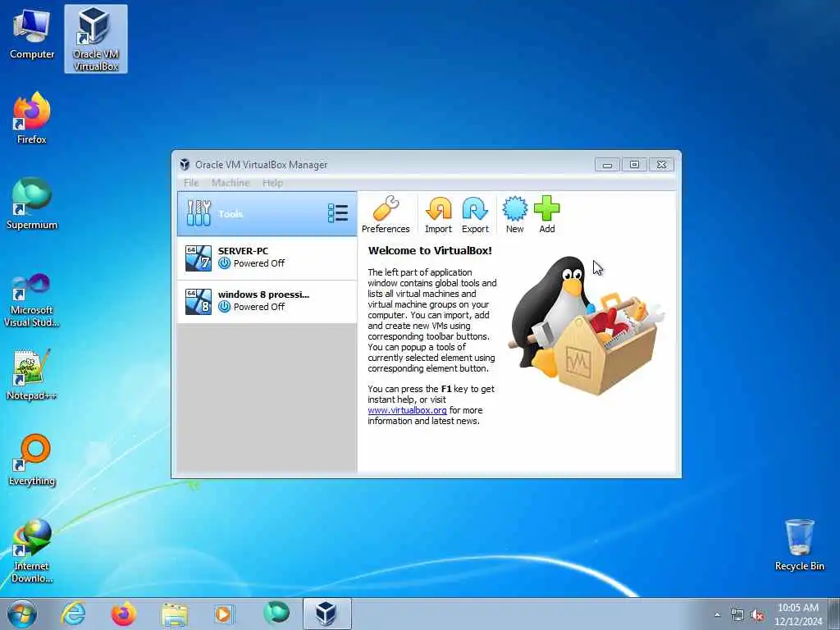Open the File menu

(x=190, y=183)
